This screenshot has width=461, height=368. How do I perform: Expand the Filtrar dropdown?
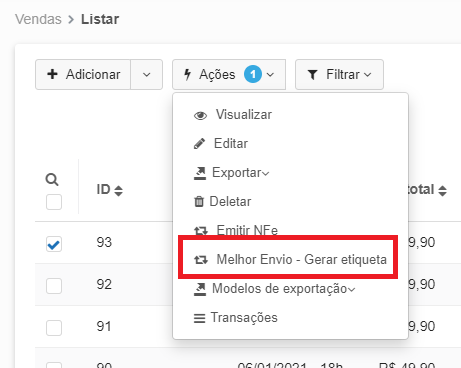coord(339,74)
